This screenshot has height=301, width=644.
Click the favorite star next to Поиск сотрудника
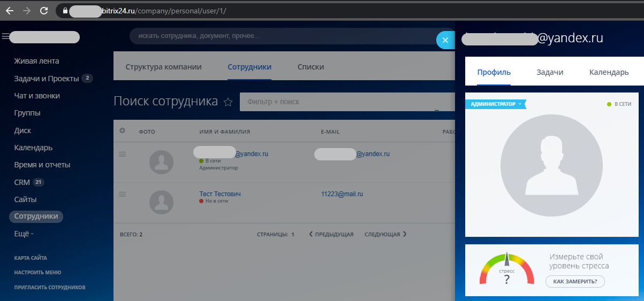click(x=228, y=102)
